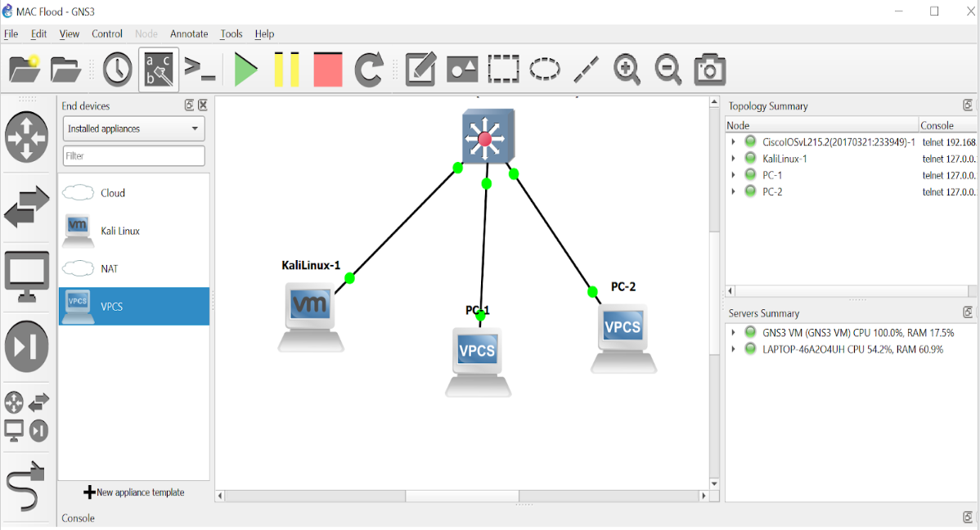Draw an ellipse annotation

[x=544, y=70]
